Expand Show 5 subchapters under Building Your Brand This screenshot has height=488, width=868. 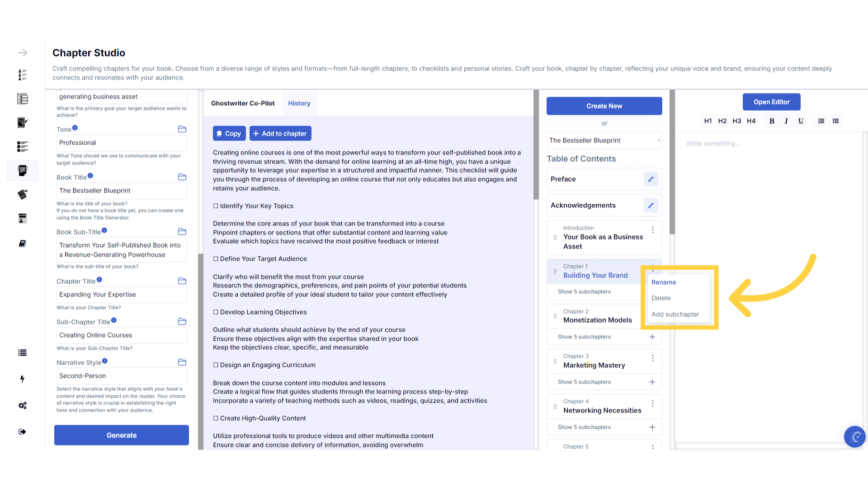tap(584, 292)
